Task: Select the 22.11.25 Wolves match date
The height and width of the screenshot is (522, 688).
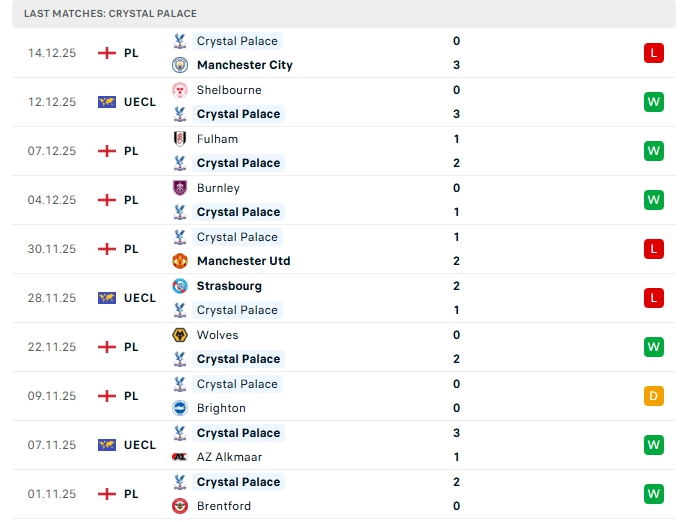Action: (52, 347)
